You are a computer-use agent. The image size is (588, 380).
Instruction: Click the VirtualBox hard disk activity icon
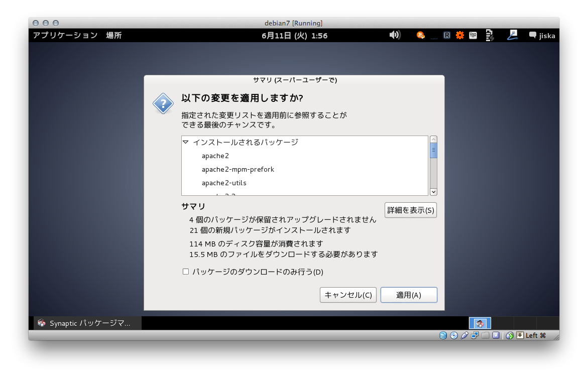[443, 335]
